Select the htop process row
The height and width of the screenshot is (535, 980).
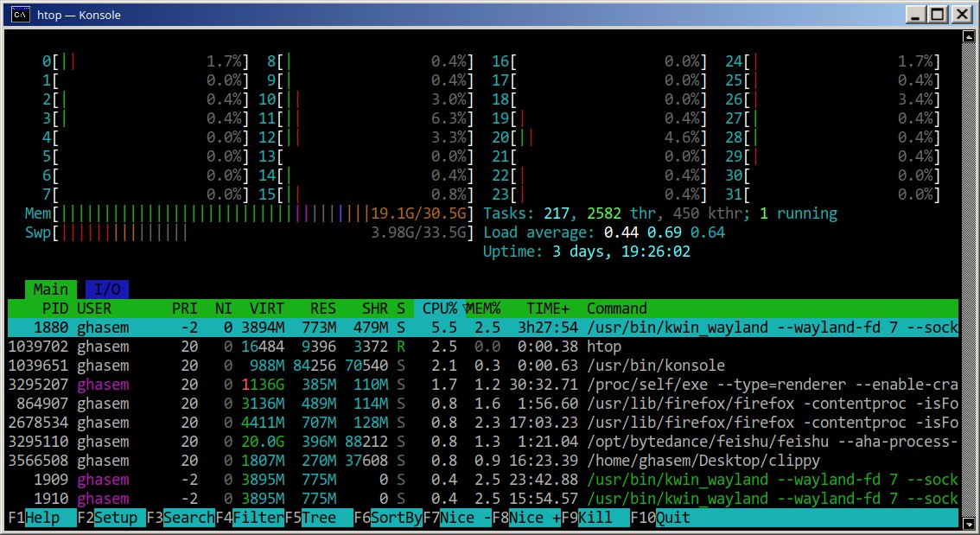(x=482, y=347)
